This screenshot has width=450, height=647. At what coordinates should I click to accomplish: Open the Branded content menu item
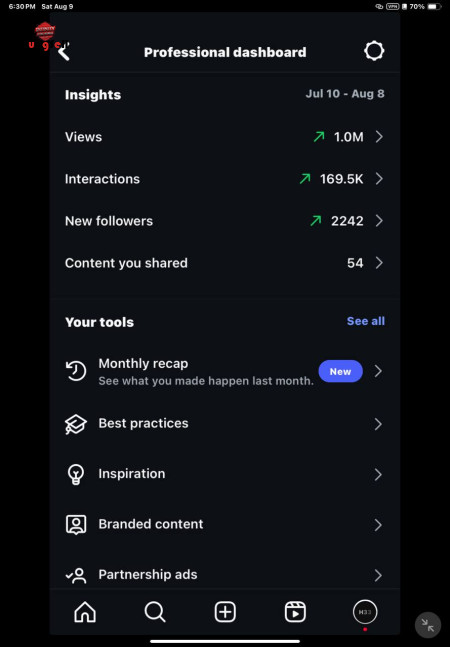point(225,524)
